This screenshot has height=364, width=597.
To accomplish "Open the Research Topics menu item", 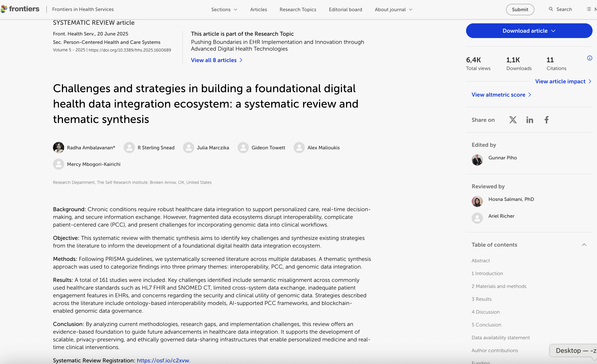I will point(298,9).
